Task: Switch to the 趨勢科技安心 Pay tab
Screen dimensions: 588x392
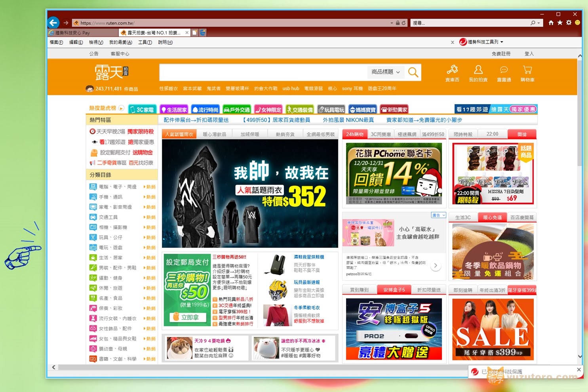Action: click(83, 33)
